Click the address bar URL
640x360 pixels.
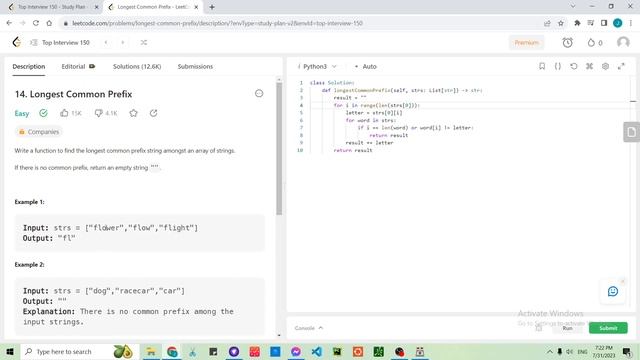[x=217, y=23]
